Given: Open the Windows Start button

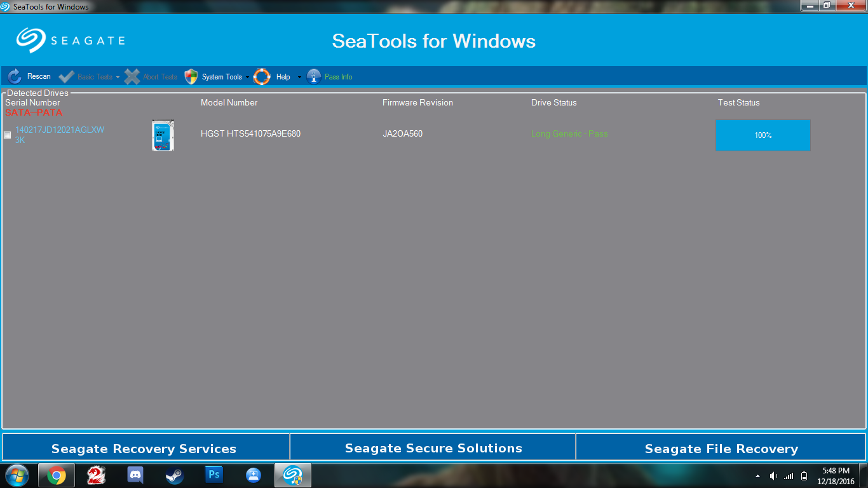Looking at the screenshot, I should (17, 475).
